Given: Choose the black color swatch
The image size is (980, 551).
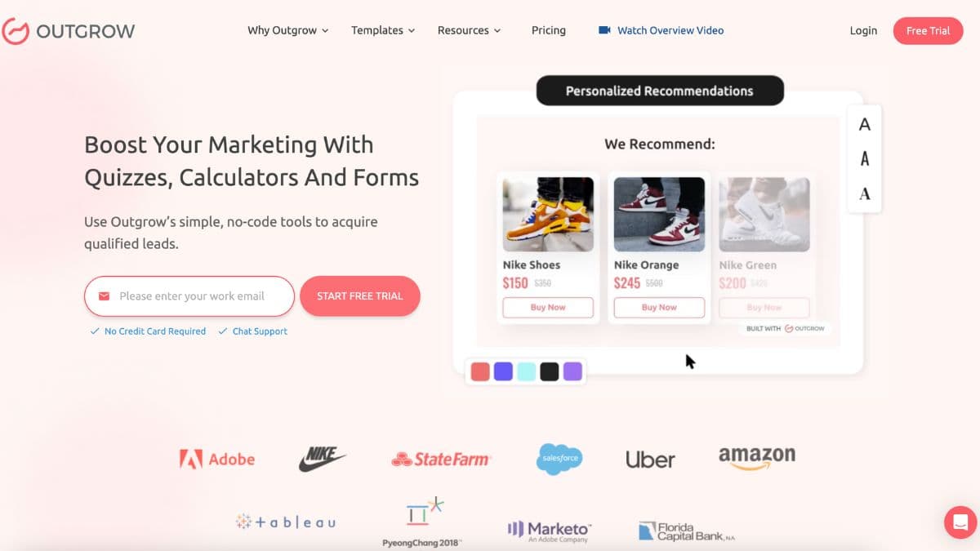Looking at the screenshot, I should pyautogui.click(x=550, y=371).
